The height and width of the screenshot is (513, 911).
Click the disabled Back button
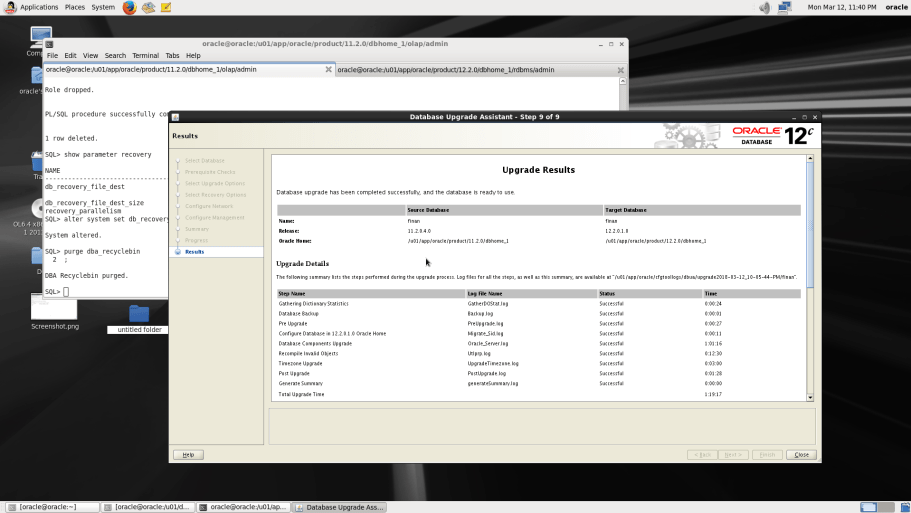[702, 455]
